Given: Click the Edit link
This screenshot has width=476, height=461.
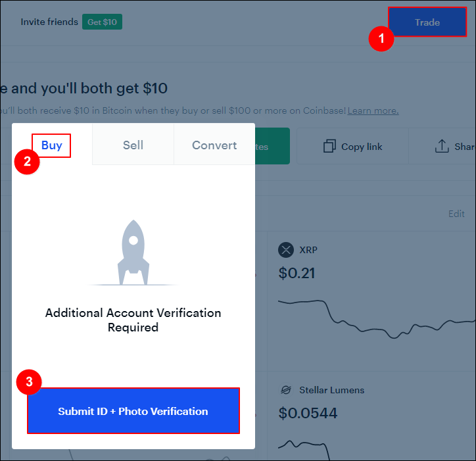Looking at the screenshot, I should click(456, 214).
